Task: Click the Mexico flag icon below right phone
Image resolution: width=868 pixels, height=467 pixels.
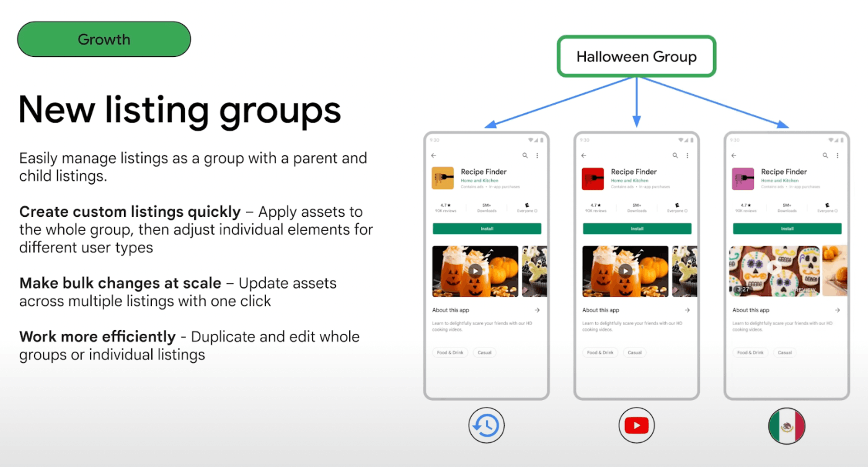Action: (787, 426)
